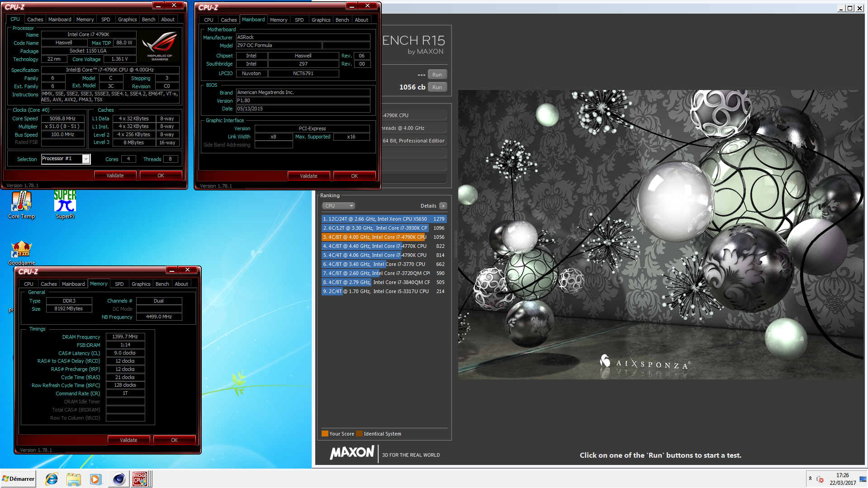
Task: Click the Core Speed value field
Action: pyautogui.click(x=63, y=118)
